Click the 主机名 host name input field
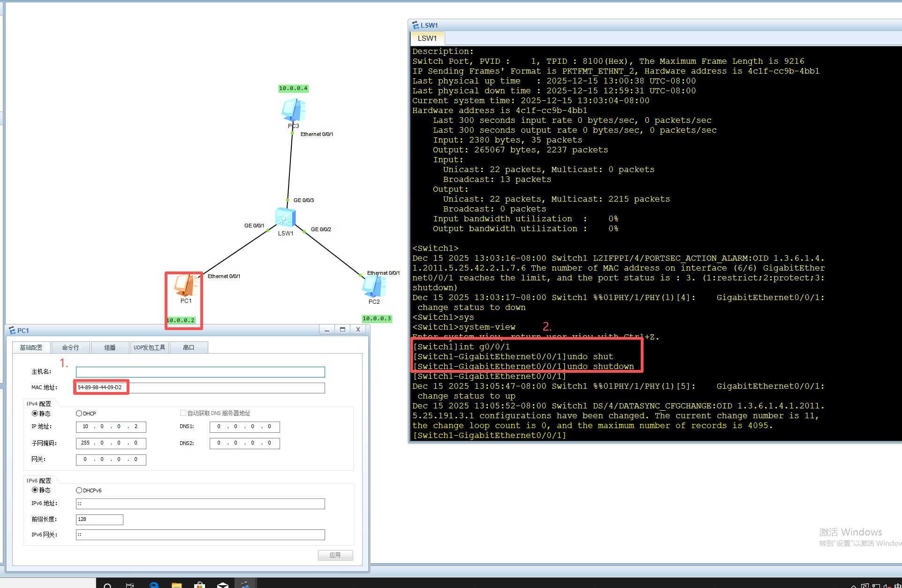Image resolution: width=902 pixels, height=588 pixels. point(200,372)
